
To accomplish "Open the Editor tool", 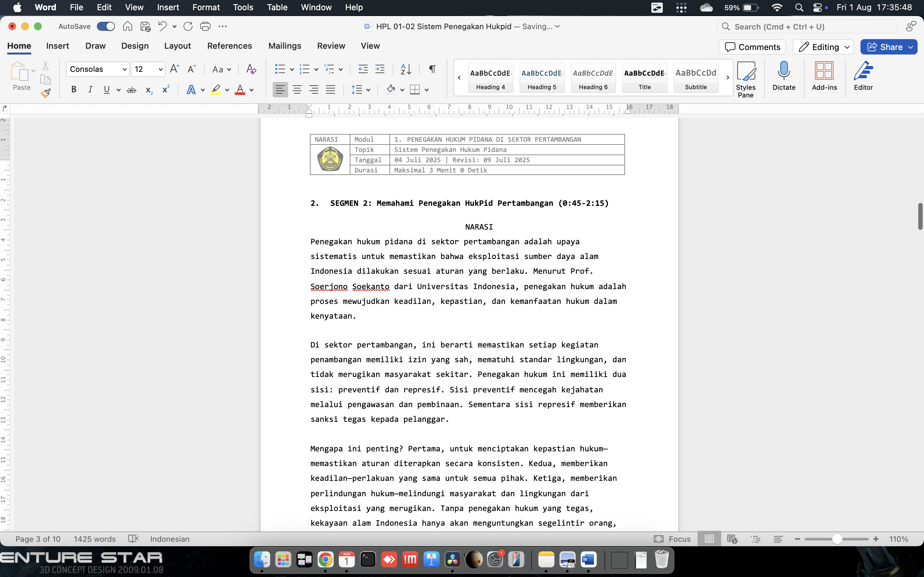I will pos(863,76).
